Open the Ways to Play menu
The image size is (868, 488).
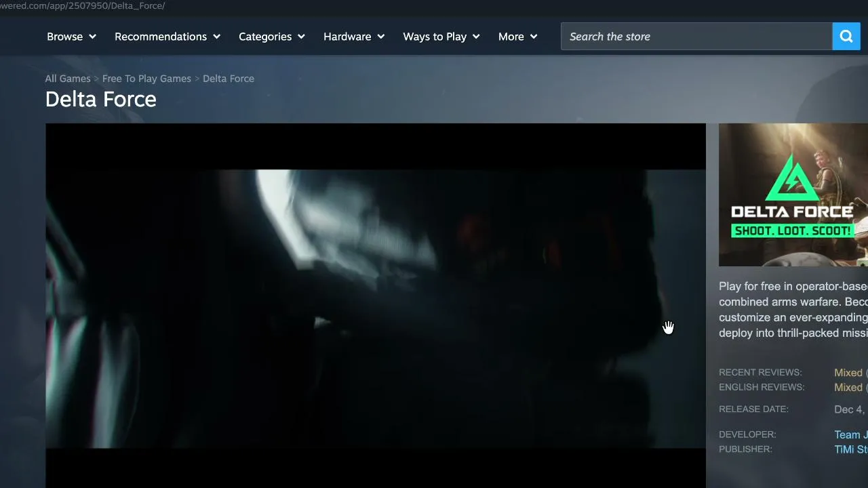441,37
